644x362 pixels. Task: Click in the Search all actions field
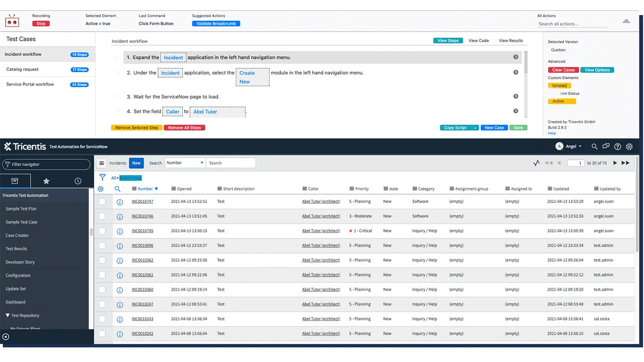click(x=572, y=24)
